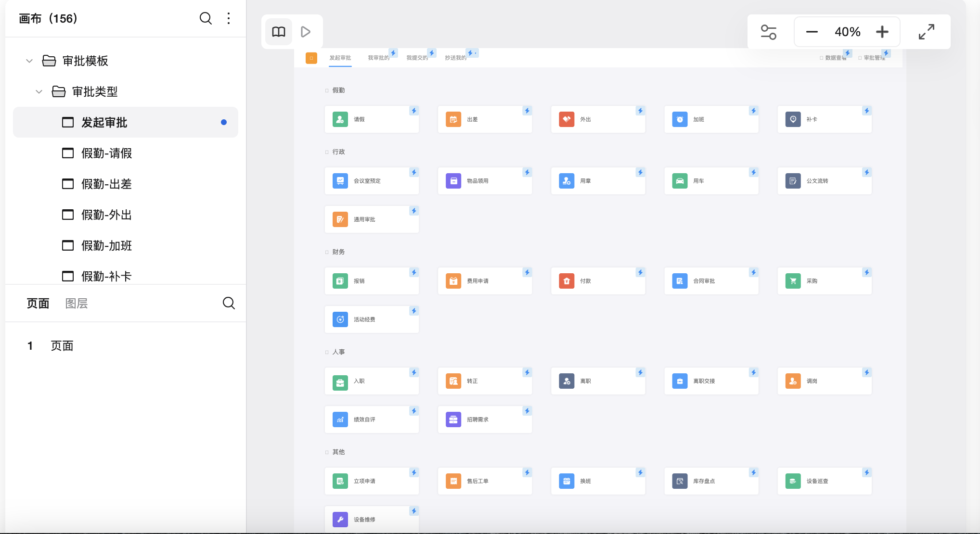
Task: Click the purple 设备维修 wrench icon
Action: 340,520
